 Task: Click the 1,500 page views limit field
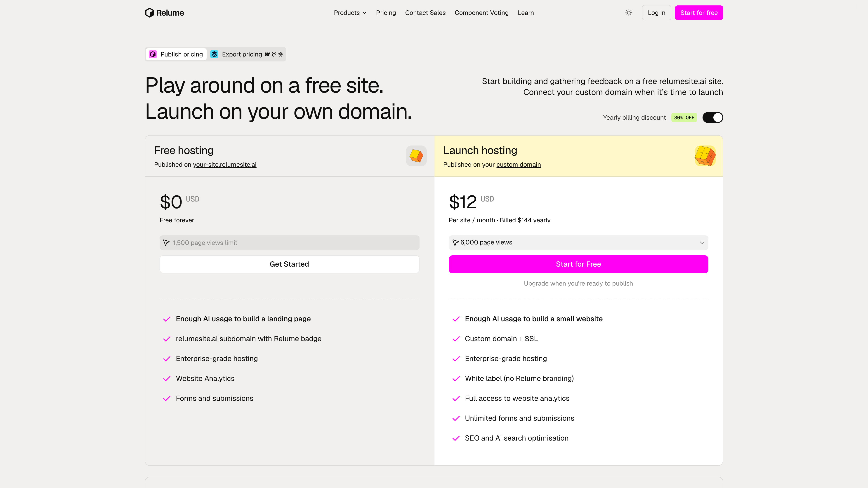[289, 242]
